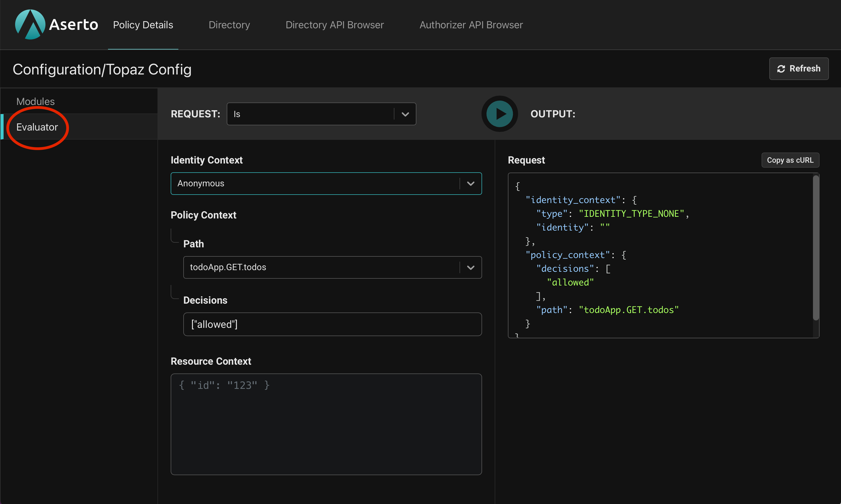Click "todoApp.GET.todos" value in request JSON
This screenshot has width=841, height=504.
click(x=629, y=310)
